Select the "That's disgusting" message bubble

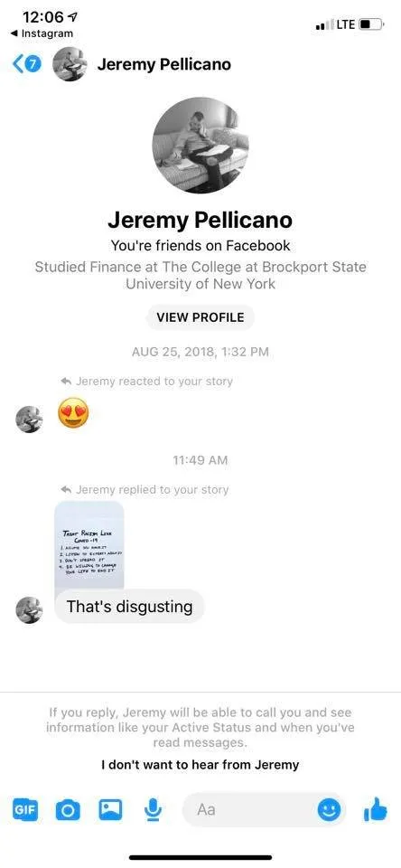pyautogui.click(x=130, y=606)
